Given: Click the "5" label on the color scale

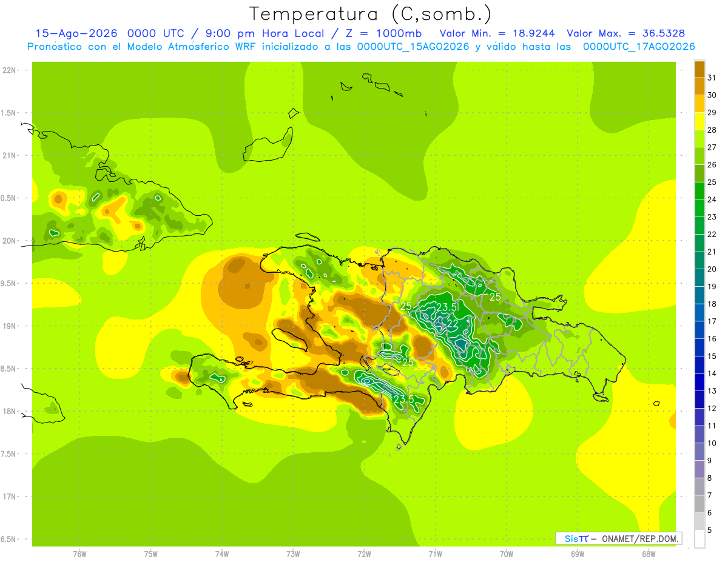Looking at the screenshot, I should pyautogui.click(x=710, y=530).
